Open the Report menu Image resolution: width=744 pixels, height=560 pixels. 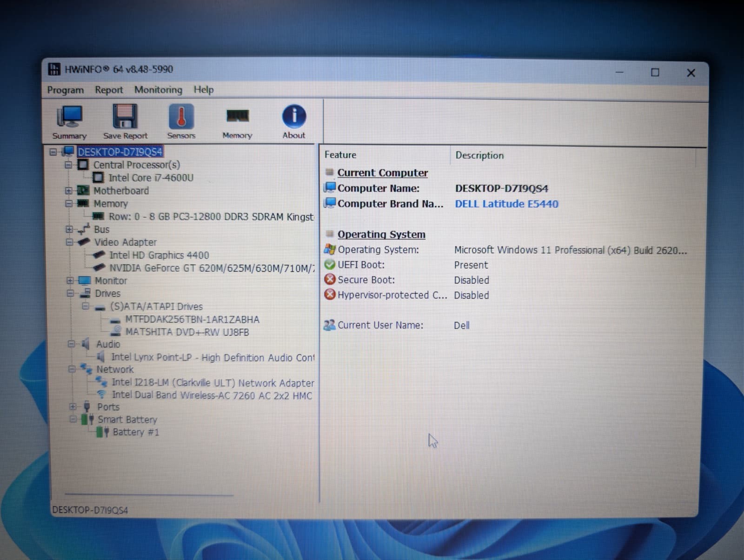pyautogui.click(x=109, y=90)
